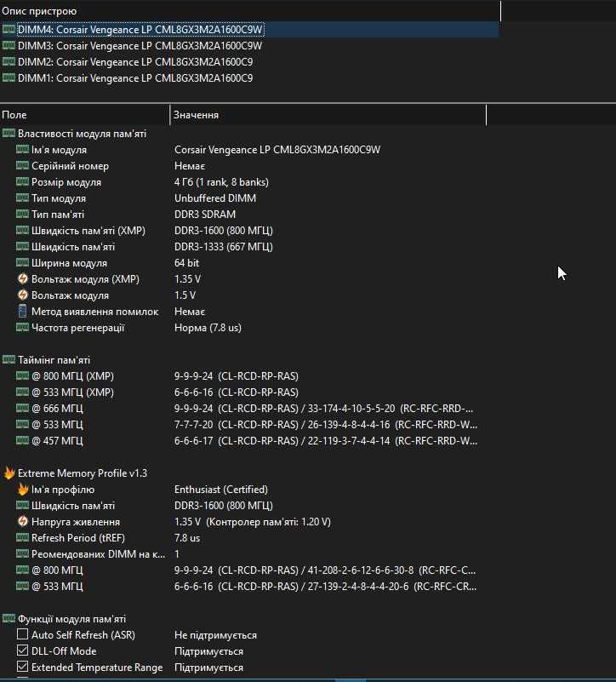Click the voltage icon beside 'Вольтаж модуля'
The height and width of the screenshot is (682, 616).
23,295
